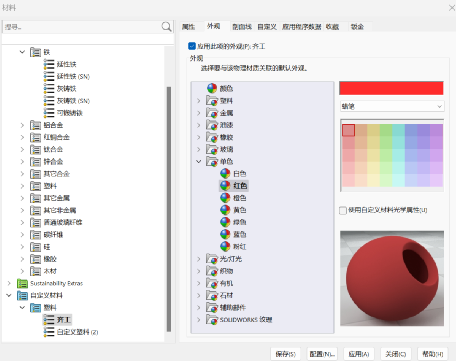456x361 pixels.
Task: Click the 光/灯光 appearance folder icon
Action: tap(212, 259)
